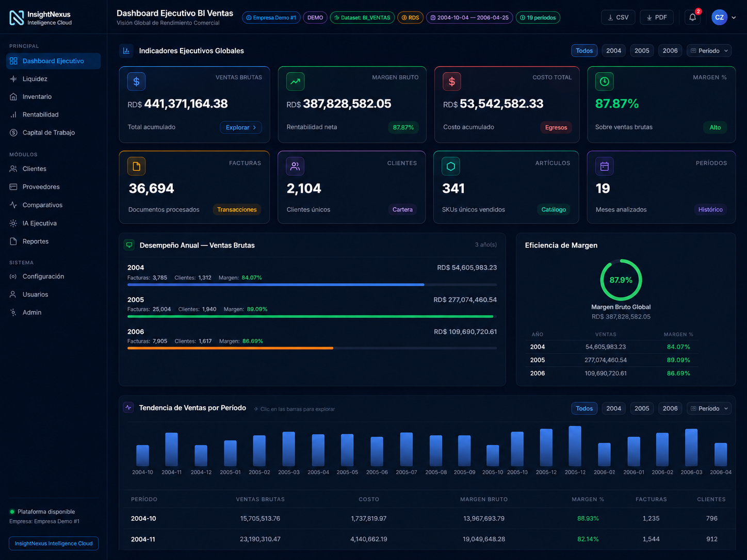The image size is (747, 560).
Task: Click the Admin sidebar icon
Action: coord(13,312)
